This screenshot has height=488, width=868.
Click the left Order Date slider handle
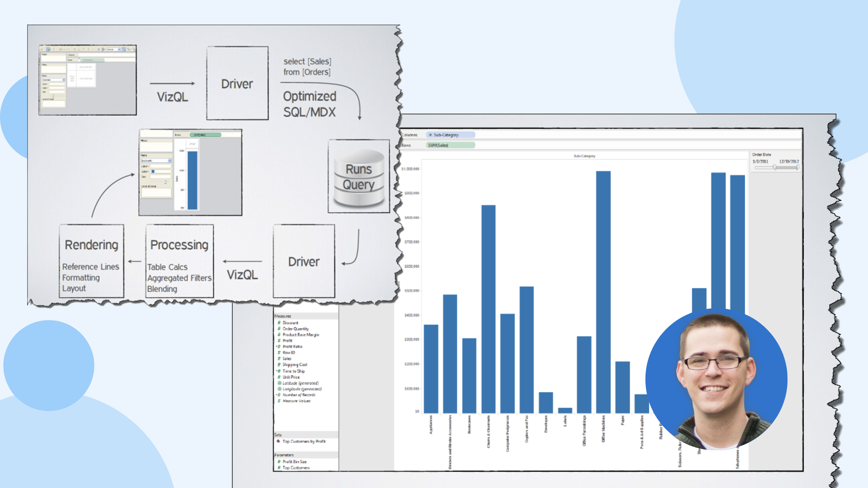(775, 167)
